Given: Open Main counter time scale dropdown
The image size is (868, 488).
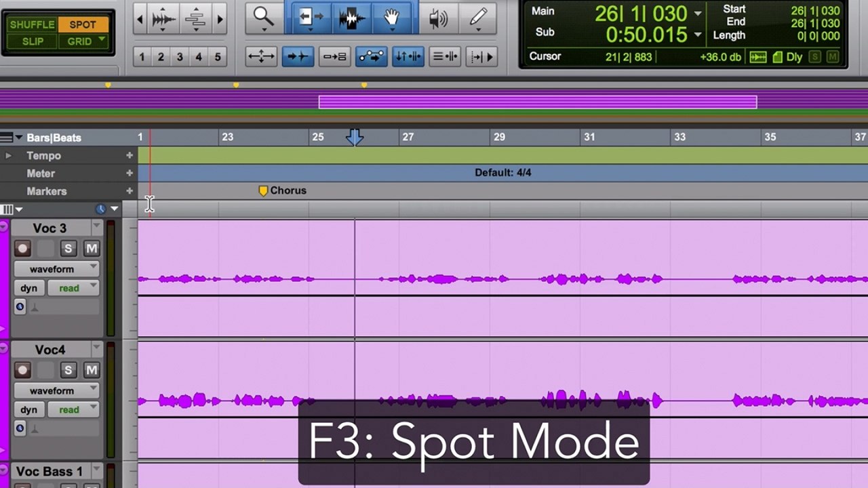Looking at the screenshot, I should click(x=698, y=14).
